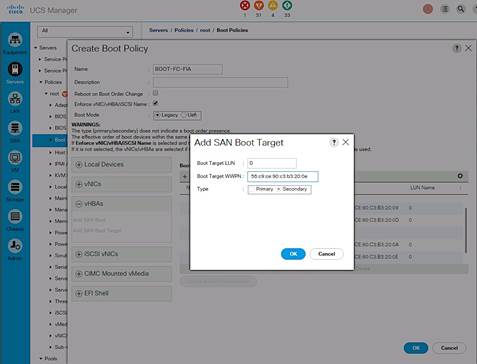
Task: Toggle Reboot on Boot Order Change checkbox
Action: pos(155,92)
